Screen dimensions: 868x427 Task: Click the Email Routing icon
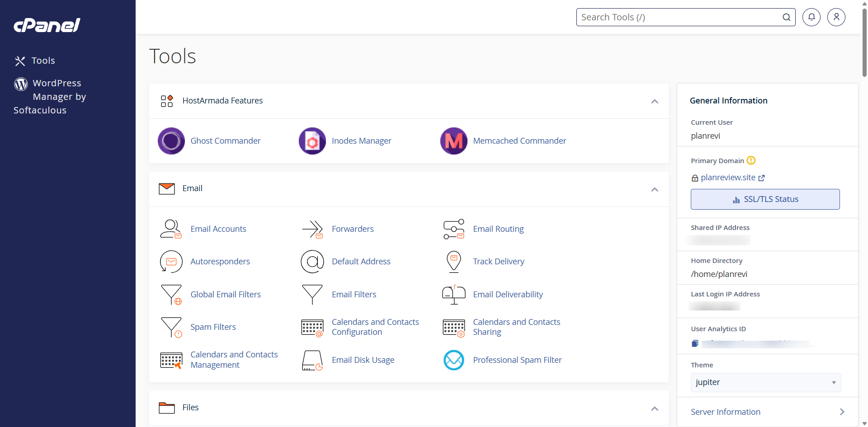tap(454, 229)
